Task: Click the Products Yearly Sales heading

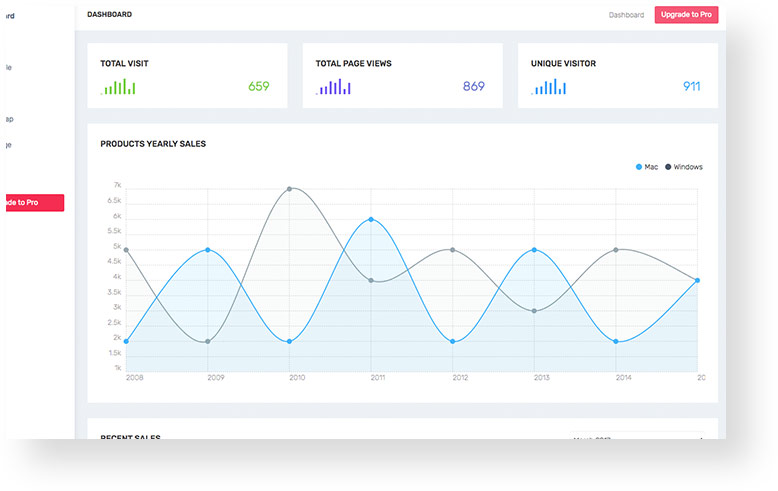Action: [x=153, y=144]
